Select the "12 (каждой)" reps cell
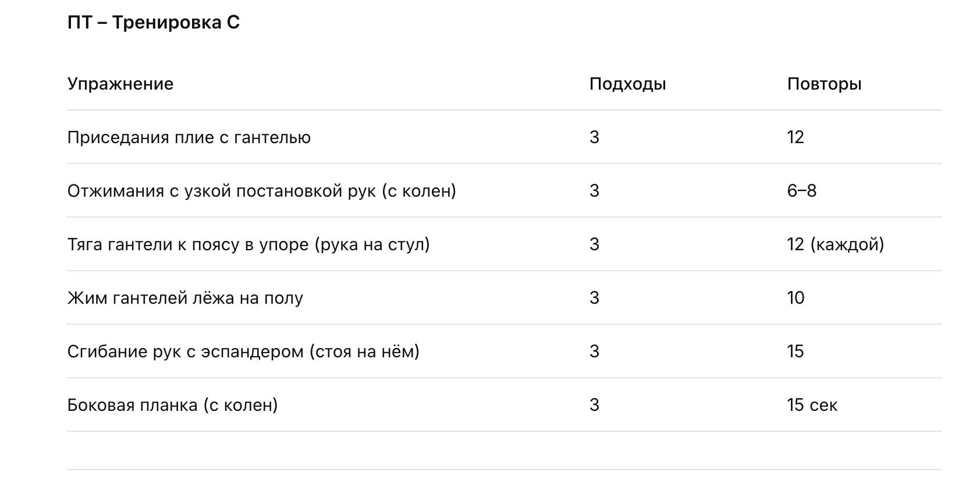Viewport: 980px width, 490px height. coord(835,244)
